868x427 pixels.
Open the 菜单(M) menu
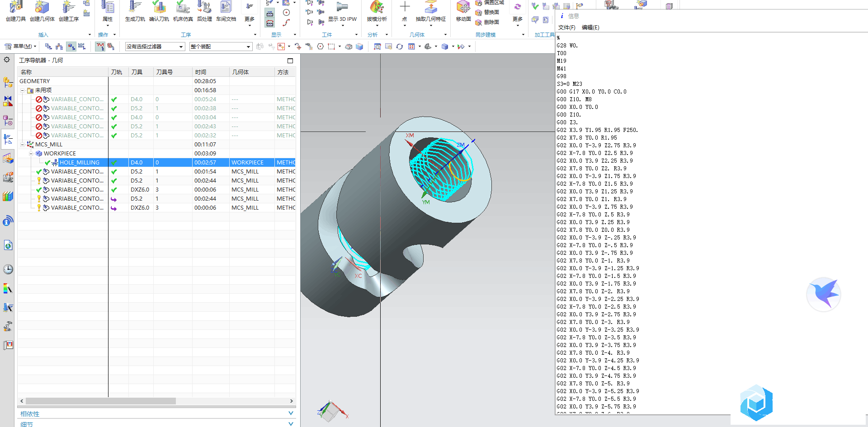20,47
